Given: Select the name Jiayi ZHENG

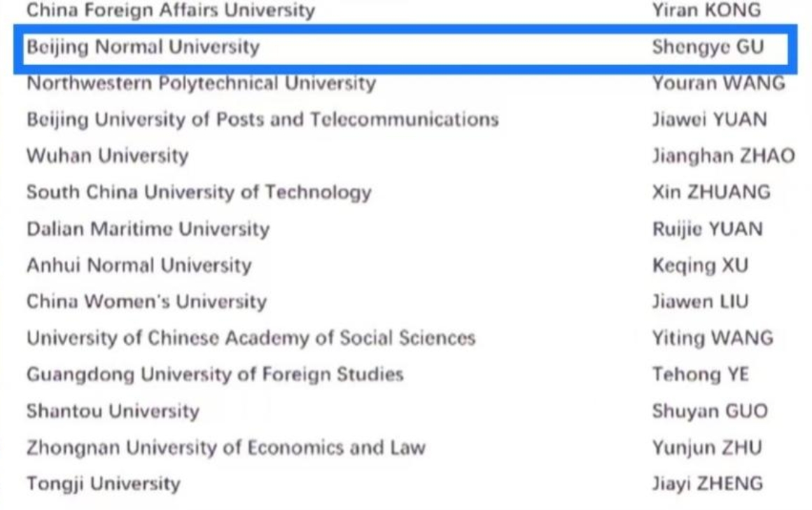Looking at the screenshot, I should coord(707,483).
